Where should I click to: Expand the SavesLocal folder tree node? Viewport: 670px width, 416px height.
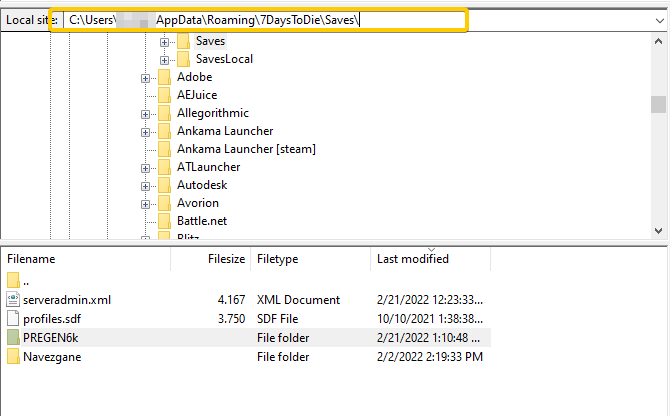164,60
